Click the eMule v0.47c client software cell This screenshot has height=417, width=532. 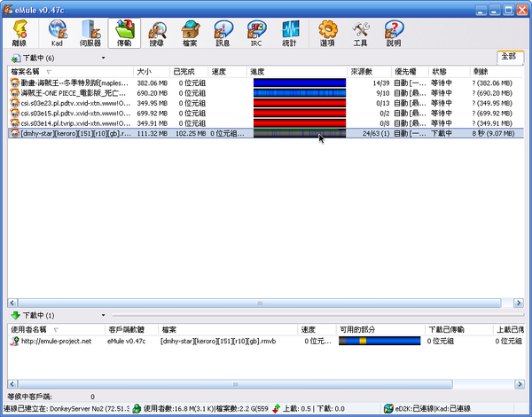pos(126,342)
